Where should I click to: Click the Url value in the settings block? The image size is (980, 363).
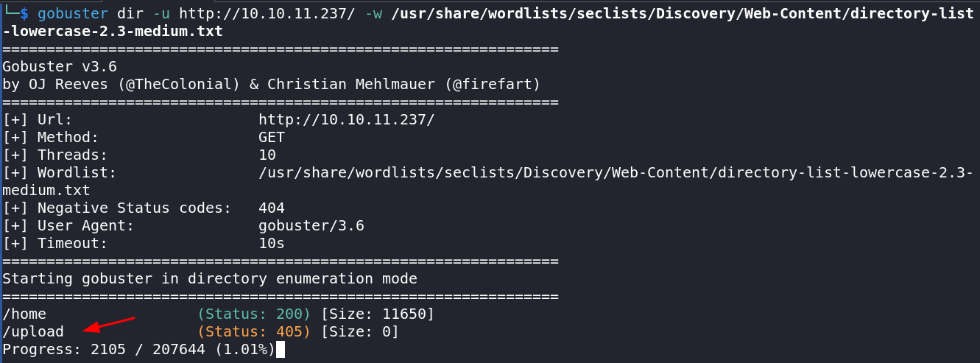click(347, 120)
